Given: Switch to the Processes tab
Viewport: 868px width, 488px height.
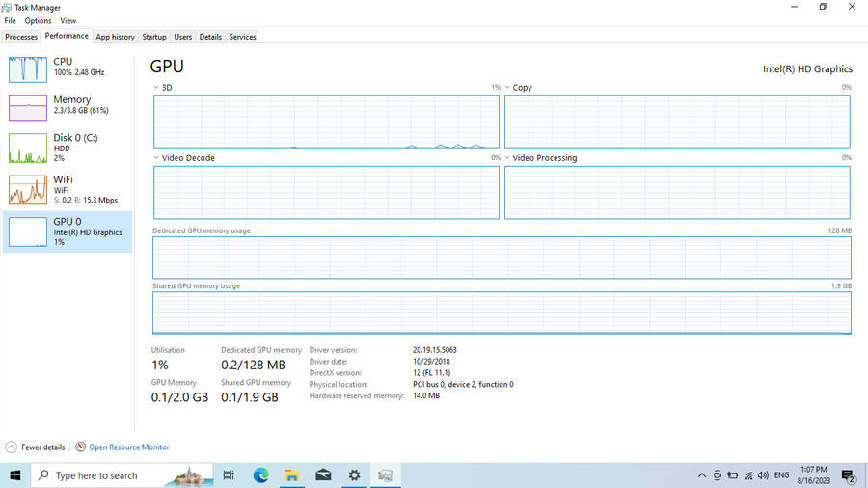Looking at the screenshot, I should (21, 37).
